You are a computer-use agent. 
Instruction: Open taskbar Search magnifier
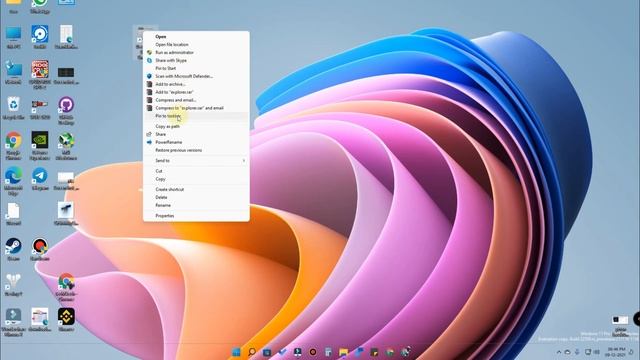pos(252,352)
